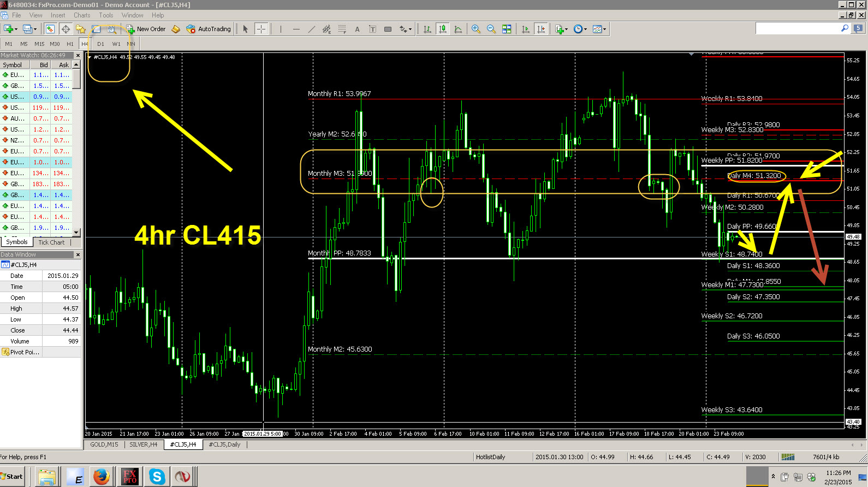Open the File menu
Screen dimensions: 868x487
click(16, 15)
